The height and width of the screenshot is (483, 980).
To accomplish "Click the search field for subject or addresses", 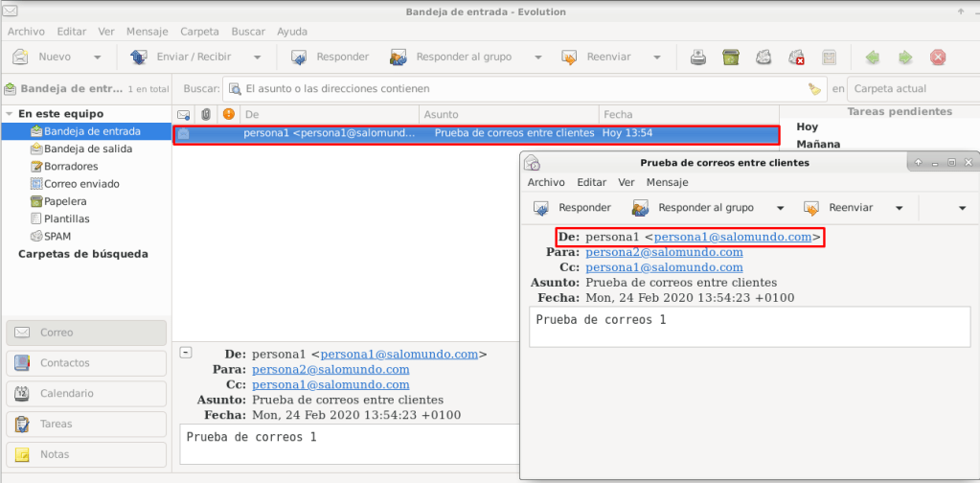I will [x=517, y=89].
